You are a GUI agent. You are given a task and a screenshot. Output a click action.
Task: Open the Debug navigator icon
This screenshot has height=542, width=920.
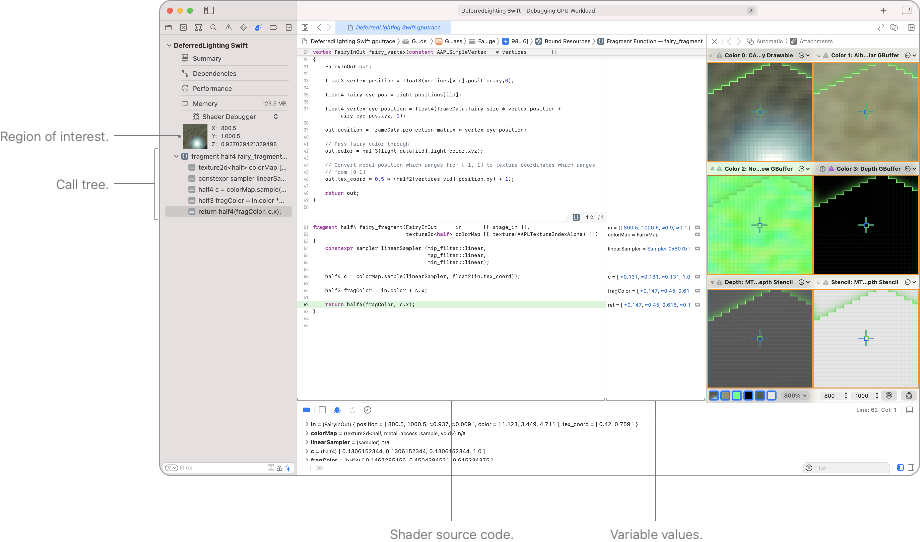tap(257, 27)
